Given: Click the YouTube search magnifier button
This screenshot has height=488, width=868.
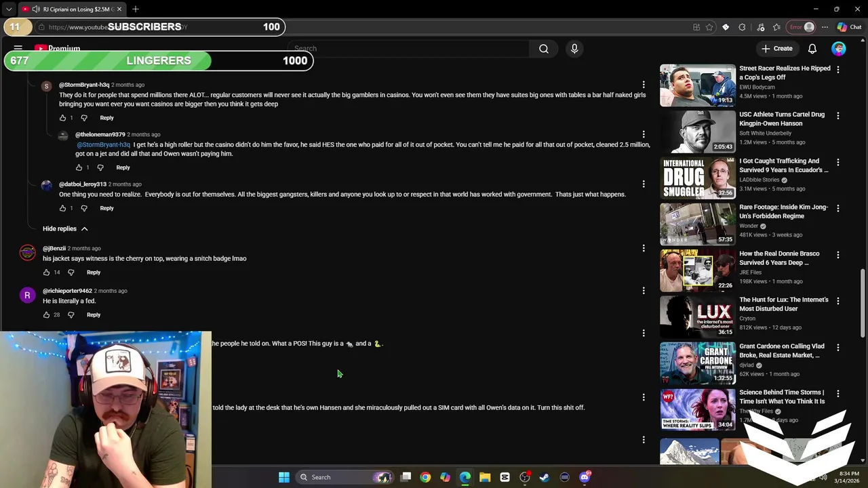Looking at the screenshot, I should coord(544,48).
